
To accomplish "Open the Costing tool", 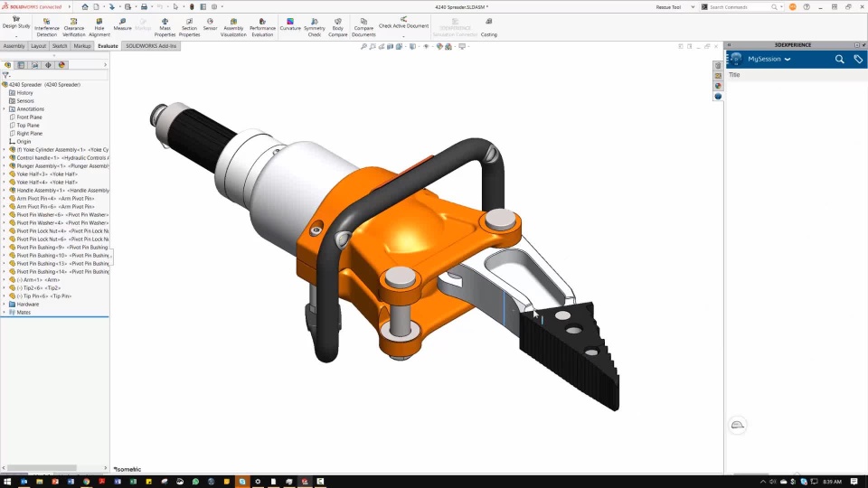I will 488,28.
